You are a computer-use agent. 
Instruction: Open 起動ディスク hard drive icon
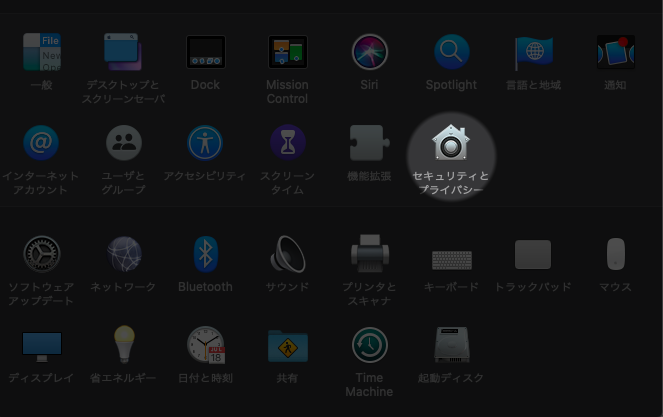452,345
